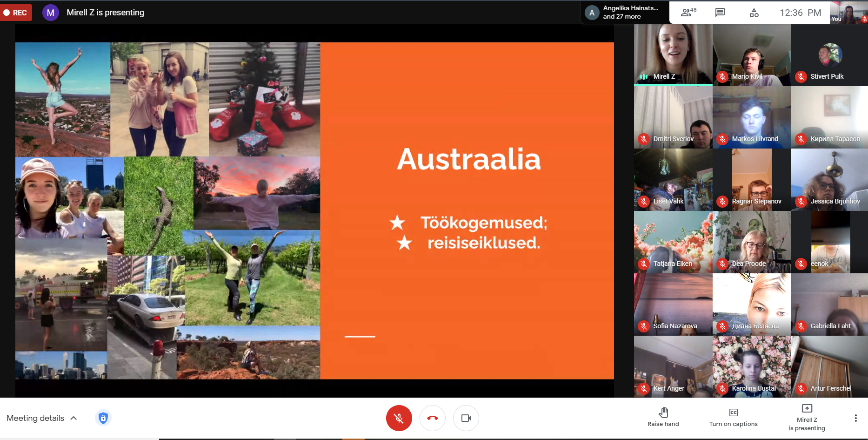The height and width of the screenshot is (440, 868).
Task: Click the REC recording indicator
Action: [x=16, y=13]
